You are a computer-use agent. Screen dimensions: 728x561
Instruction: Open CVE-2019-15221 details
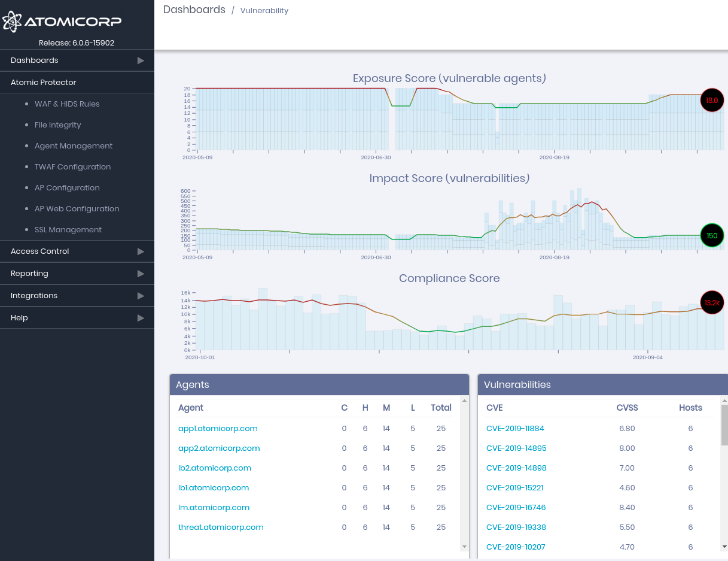coord(515,488)
